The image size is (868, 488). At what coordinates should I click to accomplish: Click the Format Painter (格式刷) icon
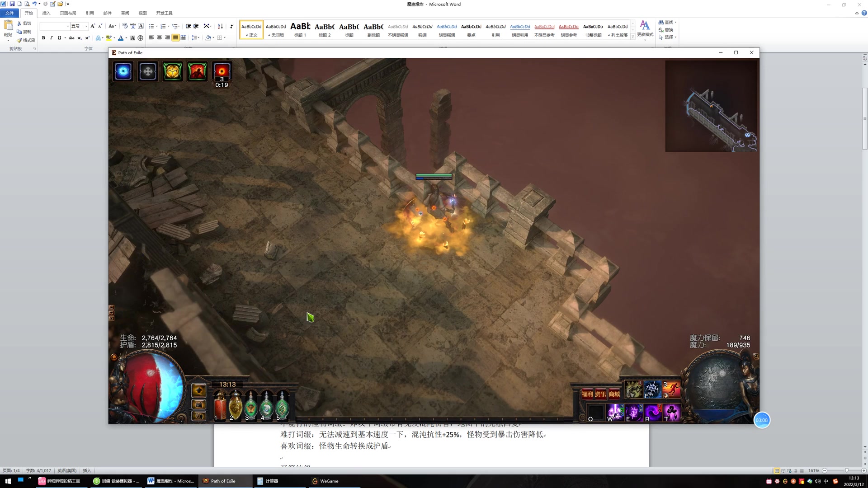[26, 40]
